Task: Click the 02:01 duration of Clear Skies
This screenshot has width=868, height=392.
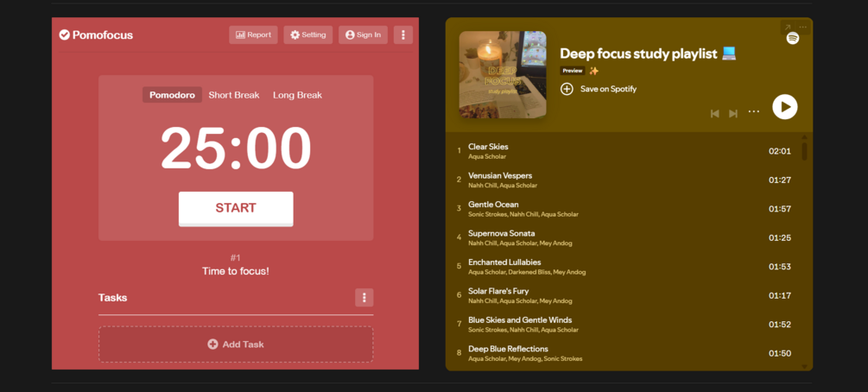Action: pos(779,151)
